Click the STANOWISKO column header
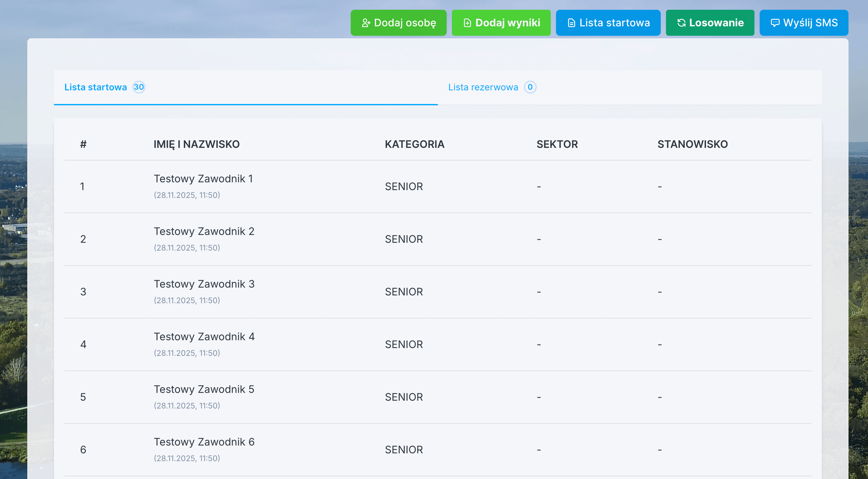The height and width of the screenshot is (479, 868). 692,144
